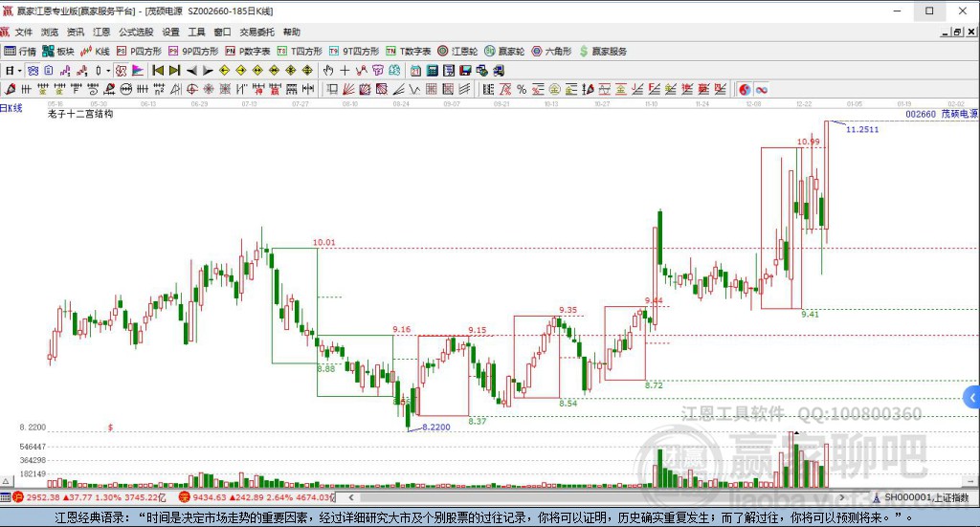Click the black left arrow icon

[191, 71]
